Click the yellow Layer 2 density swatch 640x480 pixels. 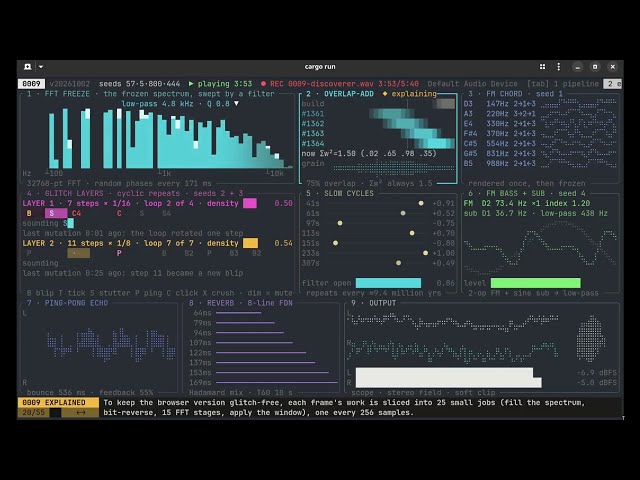250,243
